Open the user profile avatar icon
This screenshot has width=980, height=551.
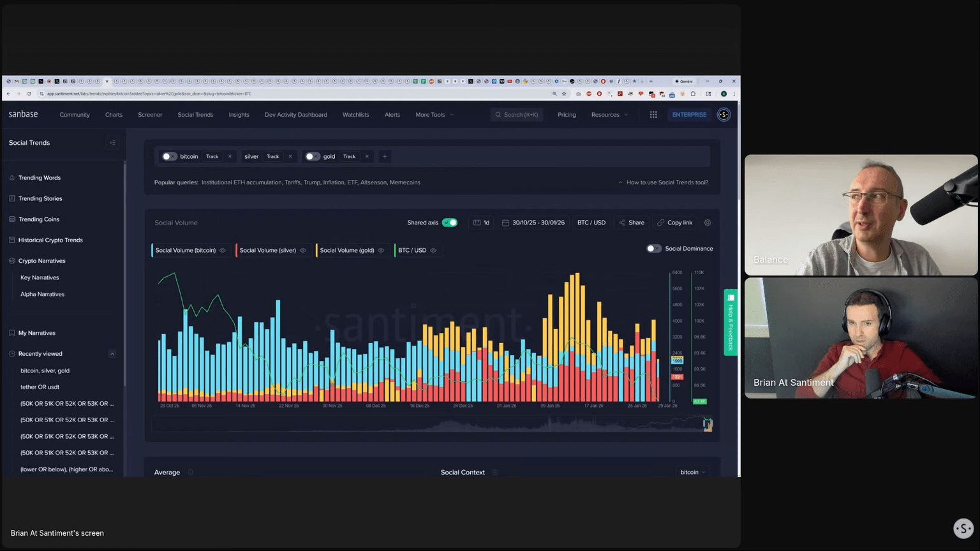point(724,115)
